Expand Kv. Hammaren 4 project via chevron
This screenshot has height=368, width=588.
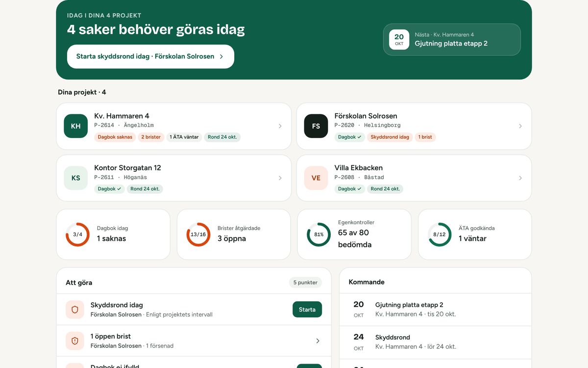280,126
